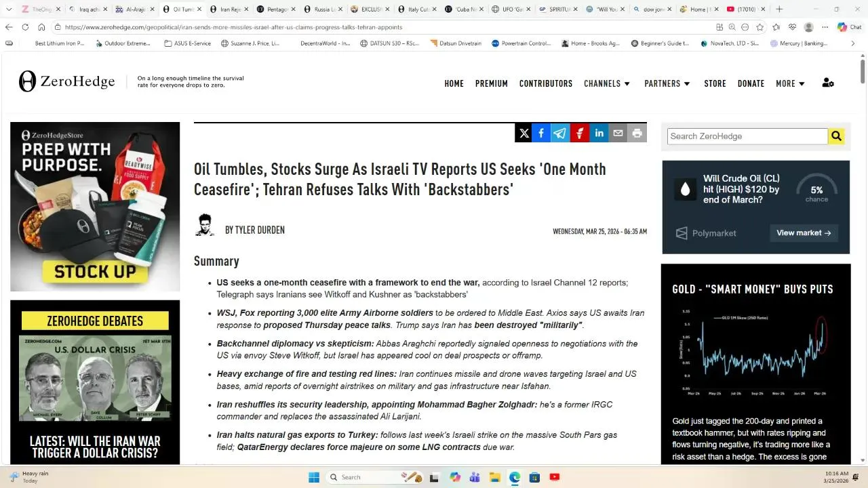Image resolution: width=868 pixels, height=488 pixels.
Task: Show more bookmarks bar overflow chevron
Action: click(853, 43)
